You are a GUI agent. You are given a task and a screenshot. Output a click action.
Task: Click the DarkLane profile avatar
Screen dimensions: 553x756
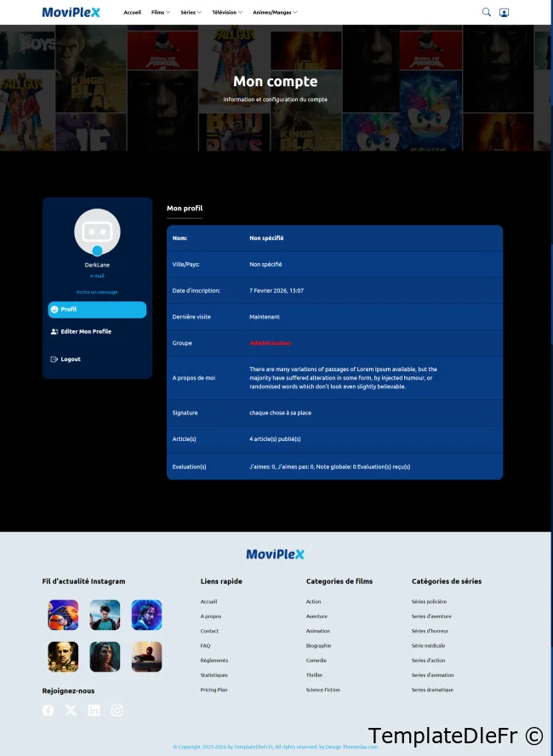(x=97, y=232)
